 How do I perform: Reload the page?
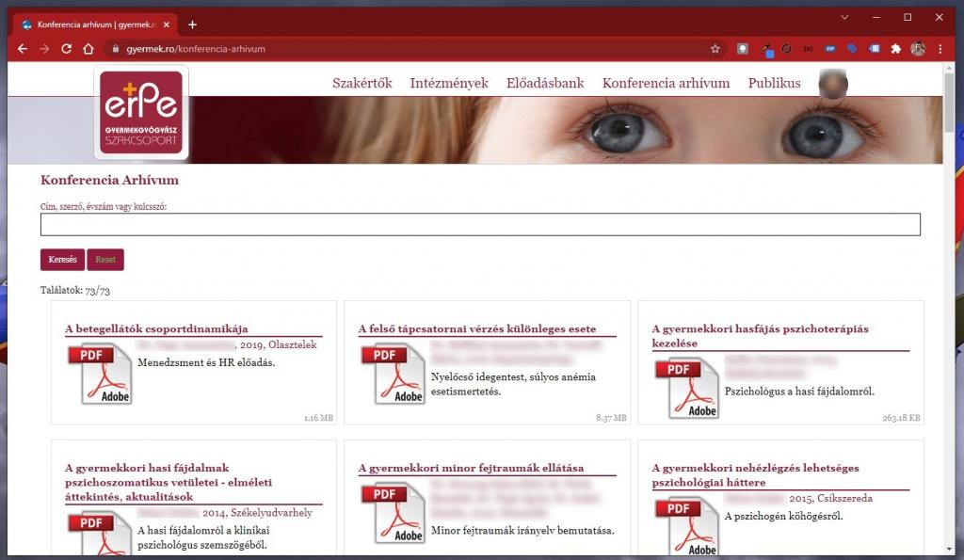point(66,49)
